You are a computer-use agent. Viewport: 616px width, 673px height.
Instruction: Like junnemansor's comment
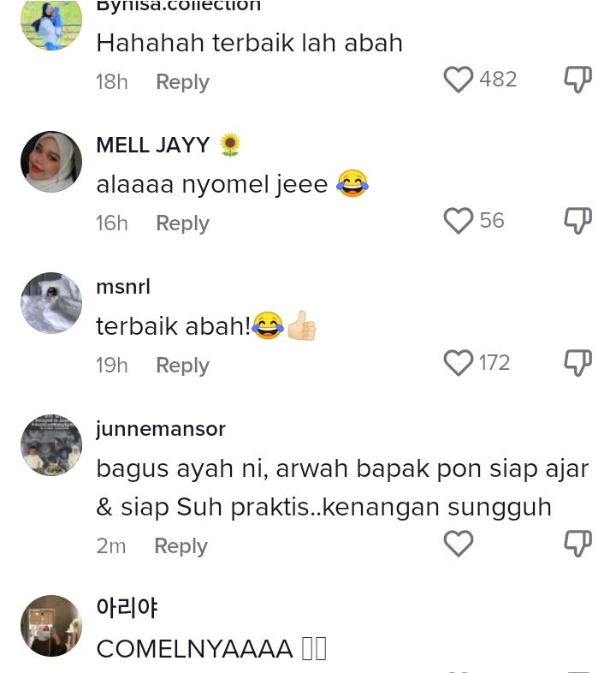[458, 544]
